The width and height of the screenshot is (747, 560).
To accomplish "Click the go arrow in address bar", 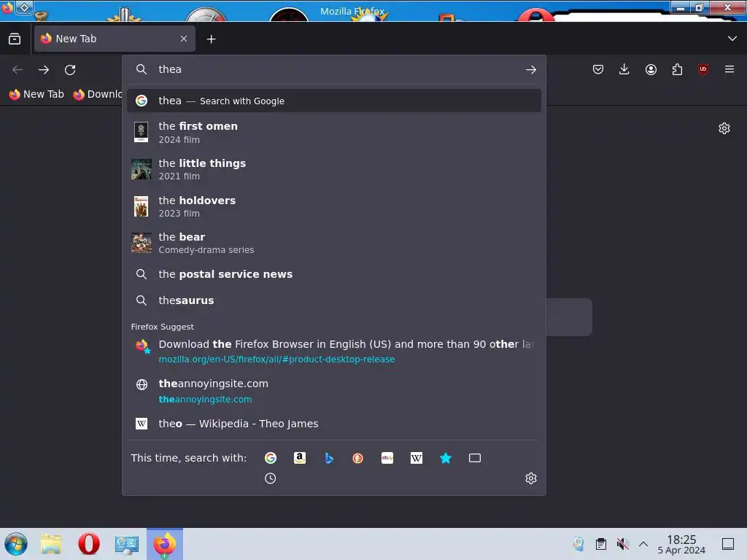I will coord(531,70).
